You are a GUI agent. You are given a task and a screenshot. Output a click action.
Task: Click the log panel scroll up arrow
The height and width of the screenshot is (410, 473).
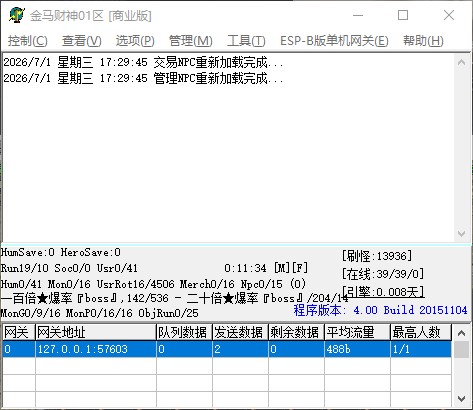click(x=462, y=62)
